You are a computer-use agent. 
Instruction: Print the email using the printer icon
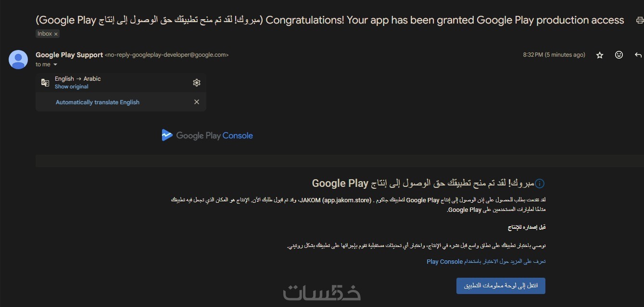(x=639, y=20)
